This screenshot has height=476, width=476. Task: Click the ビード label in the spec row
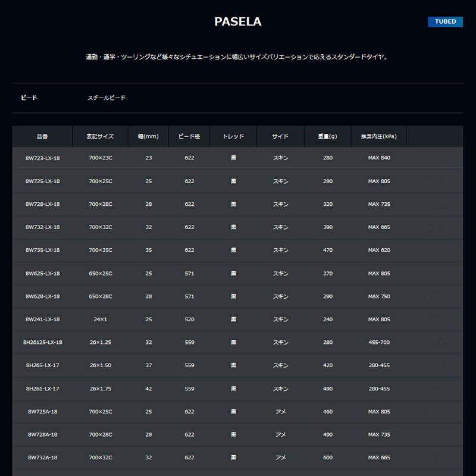[x=29, y=98]
